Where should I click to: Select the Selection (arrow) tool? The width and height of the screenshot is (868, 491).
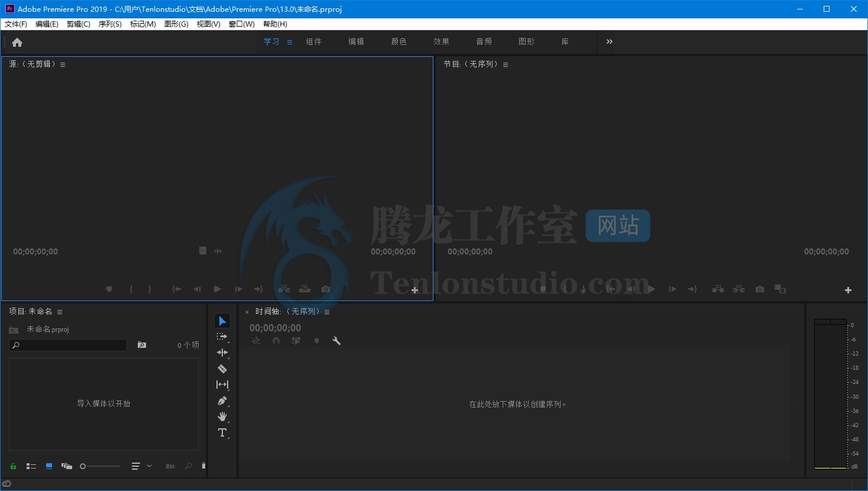click(x=222, y=321)
